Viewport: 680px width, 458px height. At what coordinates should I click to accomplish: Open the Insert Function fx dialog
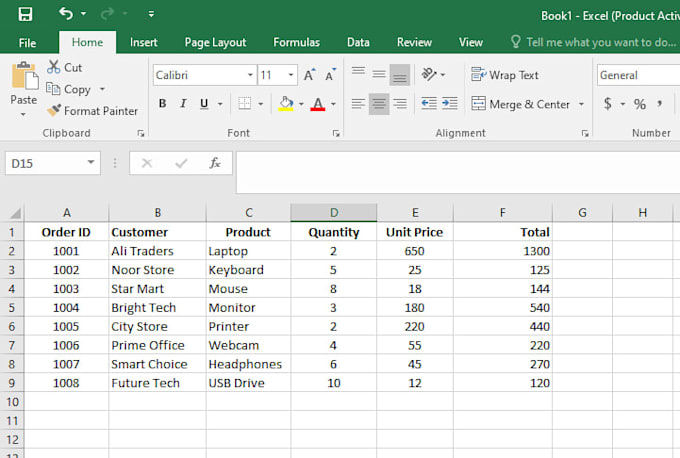click(215, 163)
